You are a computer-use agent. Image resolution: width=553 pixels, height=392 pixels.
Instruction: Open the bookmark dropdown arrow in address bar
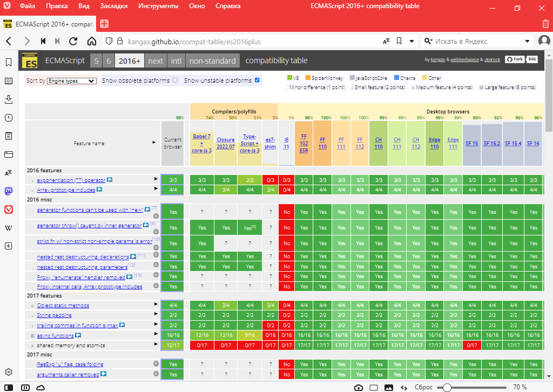(x=412, y=42)
